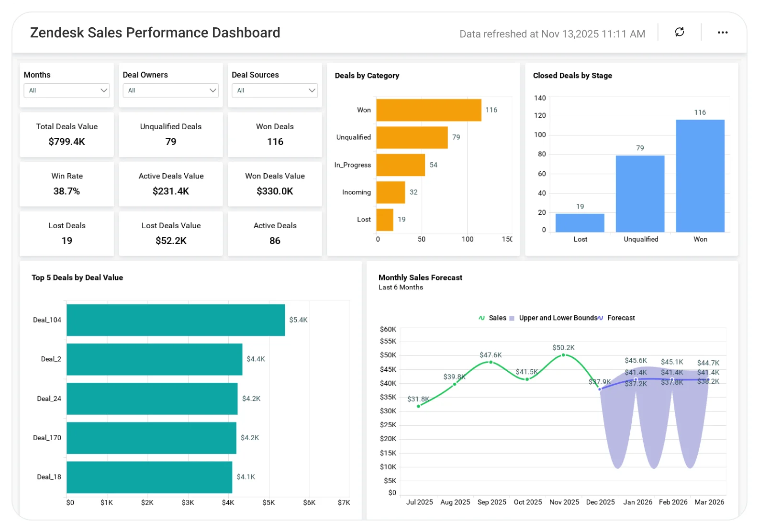
Task: Click the In_Progress bar in Deals by Category
Action: pyautogui.click(x=401, y=165)
